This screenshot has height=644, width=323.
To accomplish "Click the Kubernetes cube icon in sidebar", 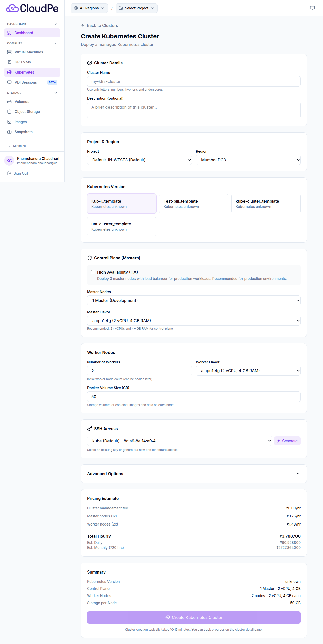I will (x=9, y=72).
